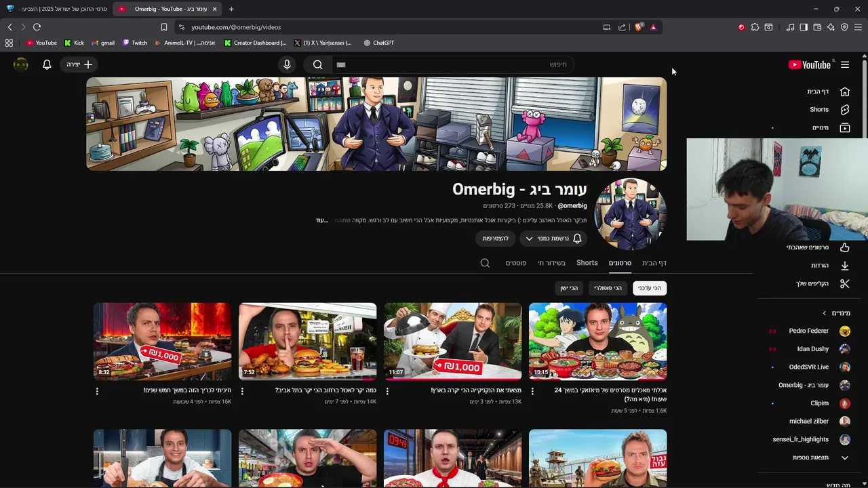868x488 pixels.
Task: Click the search magnifier button
Action: (317, 64)
